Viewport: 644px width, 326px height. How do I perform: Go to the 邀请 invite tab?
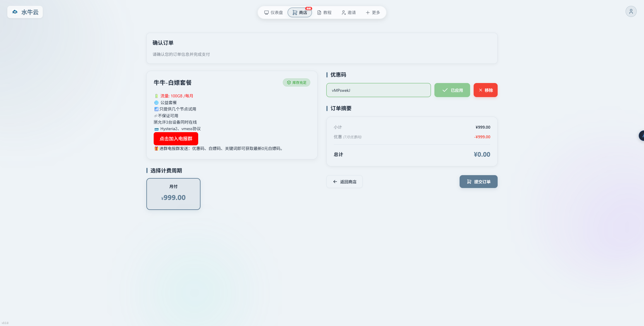tap(349, 13)
